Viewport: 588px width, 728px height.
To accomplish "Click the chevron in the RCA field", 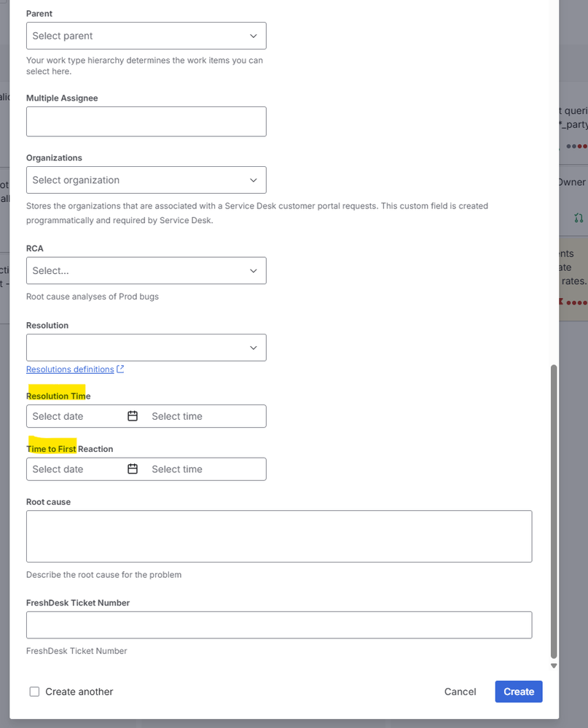I will pos(254,270).
